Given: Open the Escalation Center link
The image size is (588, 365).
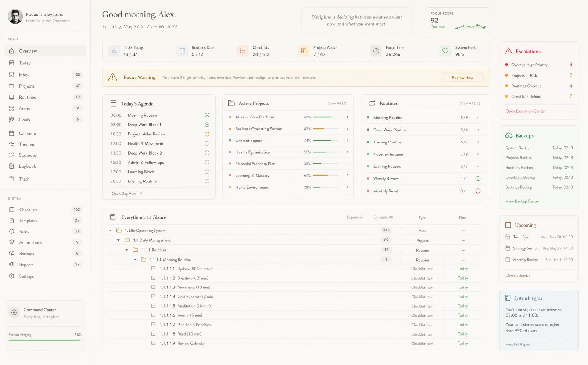Looking at the screenshot, I should pyautogui.click(x=525, y=111).
